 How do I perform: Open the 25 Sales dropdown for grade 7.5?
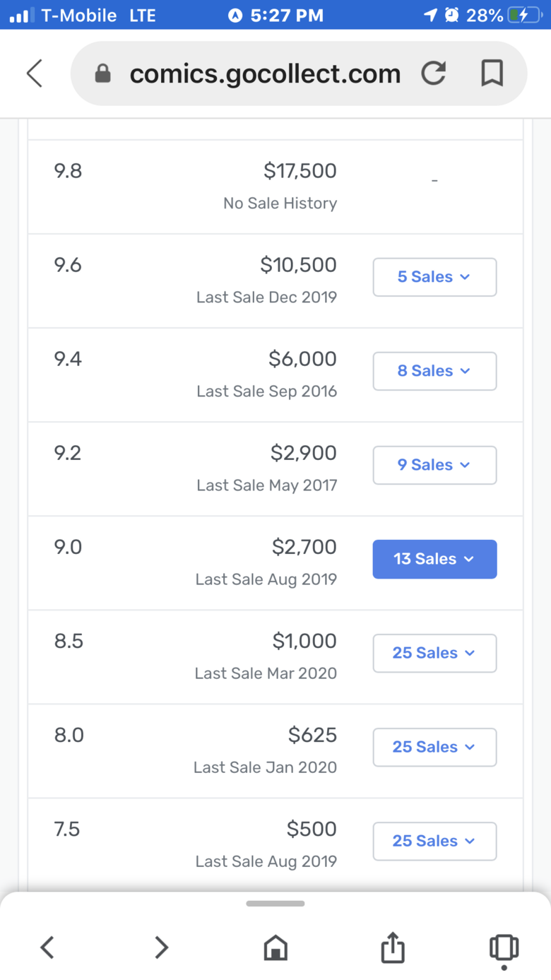(x=434, y=841)
